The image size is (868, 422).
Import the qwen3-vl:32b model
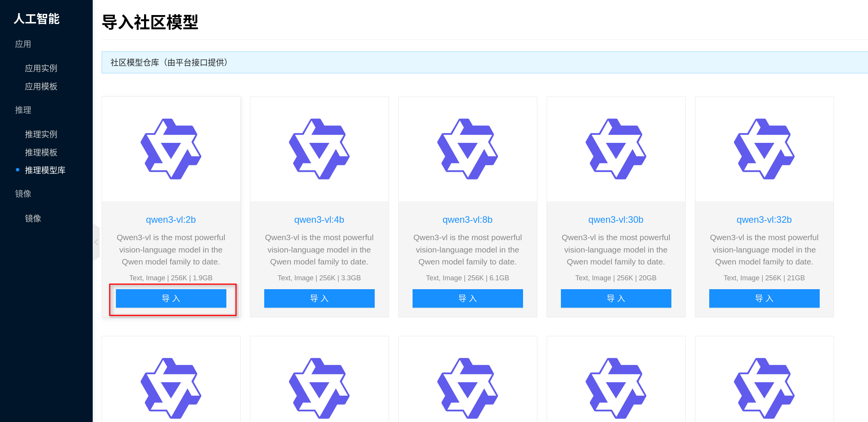(x=764, y=298)
